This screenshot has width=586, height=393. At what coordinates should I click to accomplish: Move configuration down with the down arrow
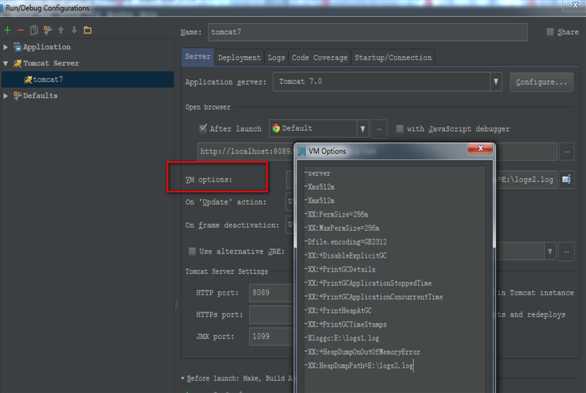tap(74, 30)
